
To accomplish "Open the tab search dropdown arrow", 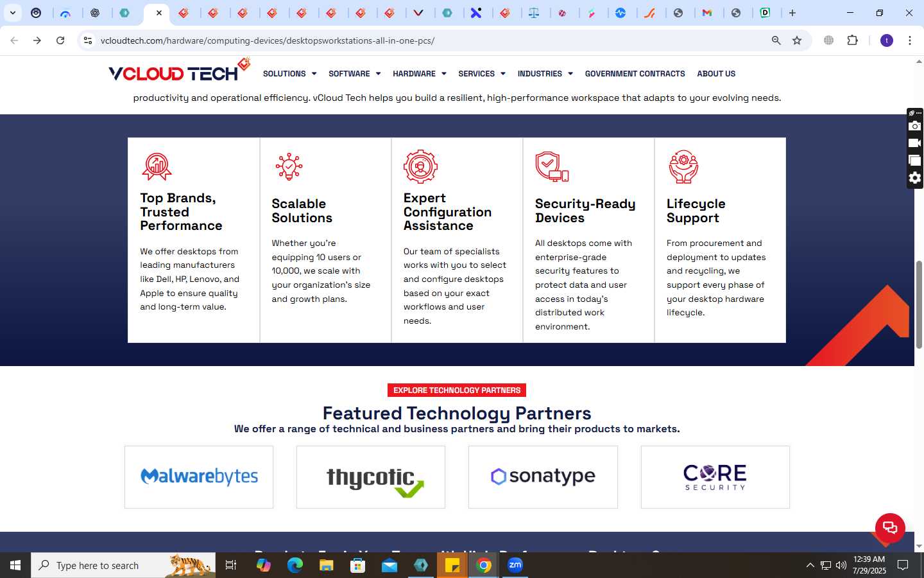I will click(x=13, y=13).
